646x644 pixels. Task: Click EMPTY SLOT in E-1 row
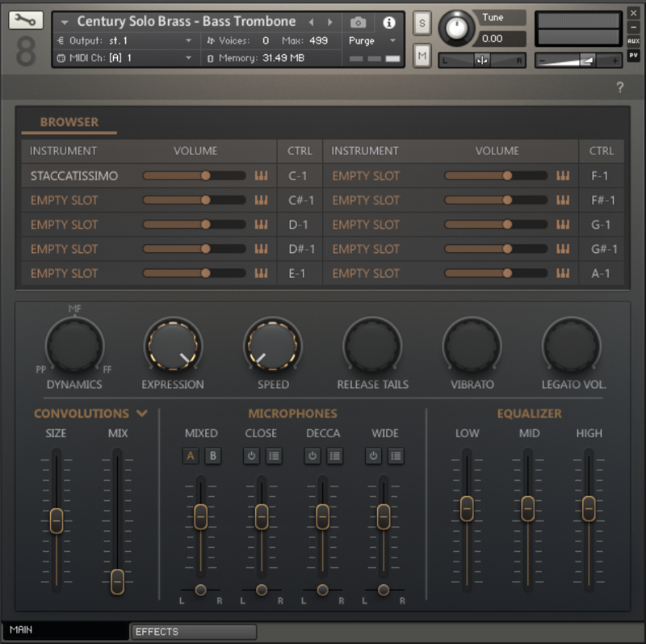[65, 273]
